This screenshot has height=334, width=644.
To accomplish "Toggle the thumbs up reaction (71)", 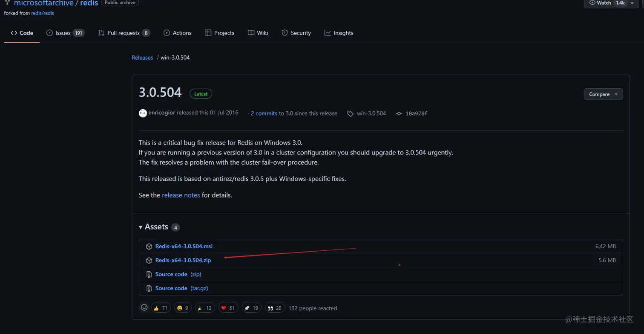I will click(161, 308).
